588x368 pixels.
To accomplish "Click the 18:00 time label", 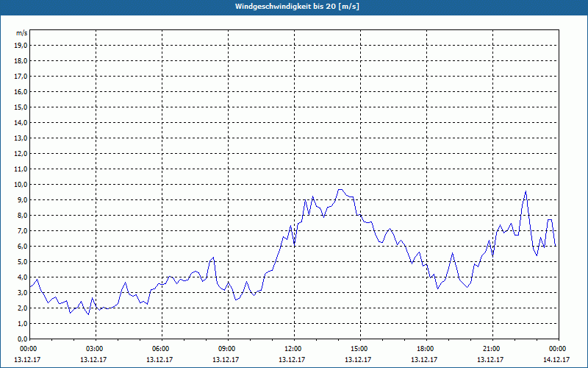I will point(424,349).
